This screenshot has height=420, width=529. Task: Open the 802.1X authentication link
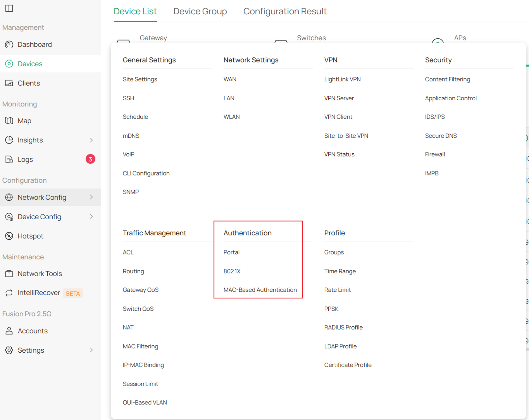232,271
